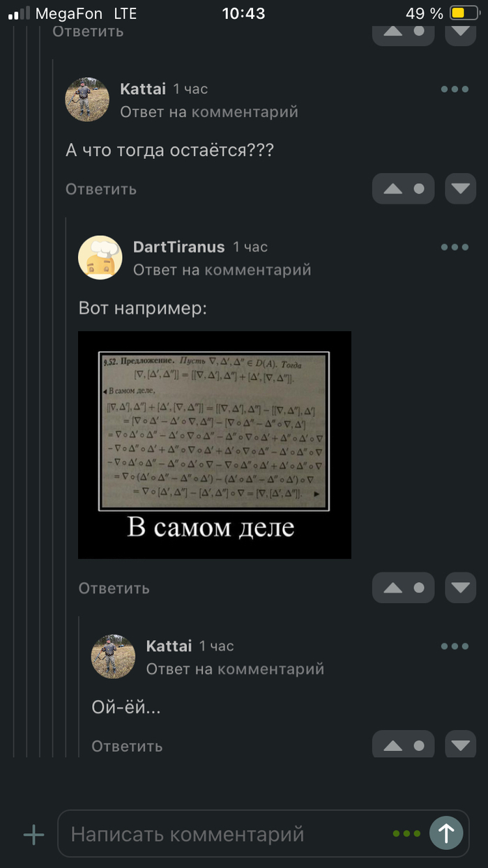Downvote DartTiranus's comment with the math image

pos(460,588)
